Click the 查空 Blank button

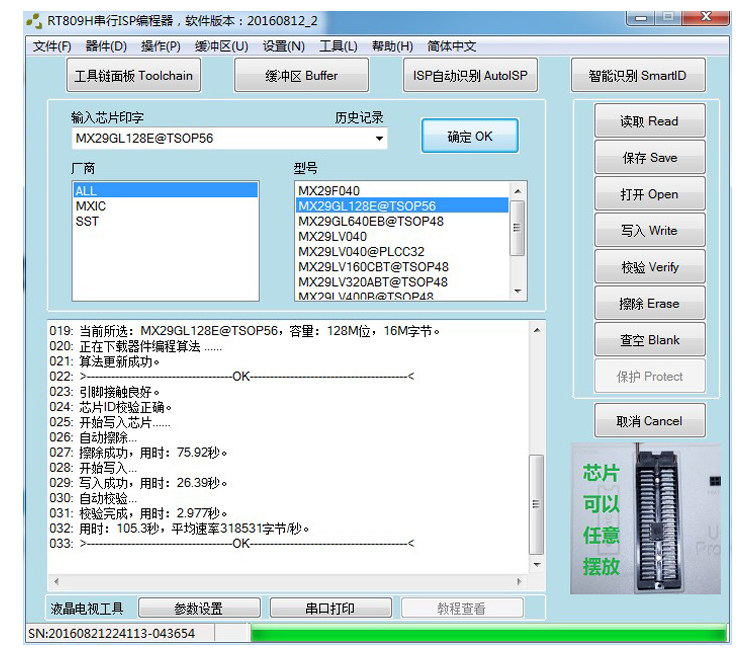coord(649,340)
